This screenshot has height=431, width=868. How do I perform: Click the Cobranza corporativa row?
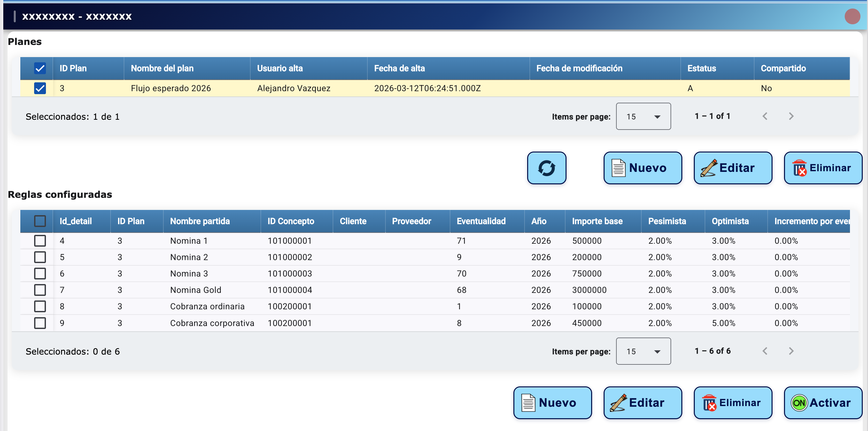[x=212, y=323]
